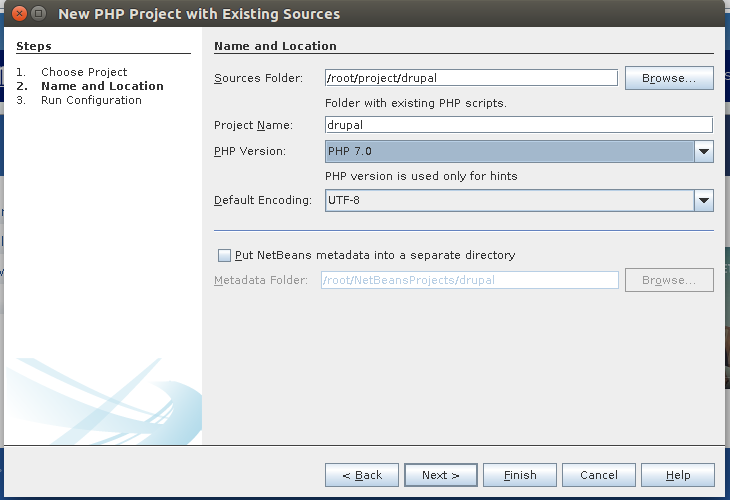Viewport: 730px width, 500px height.
Task: Proceed with the Next button
Action: click(x=441, y=475)
